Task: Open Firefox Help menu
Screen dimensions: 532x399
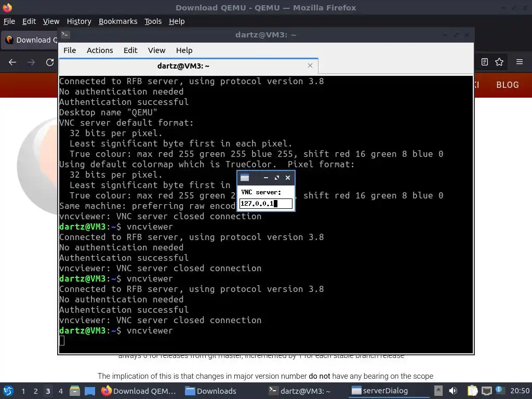Action: 177,21
